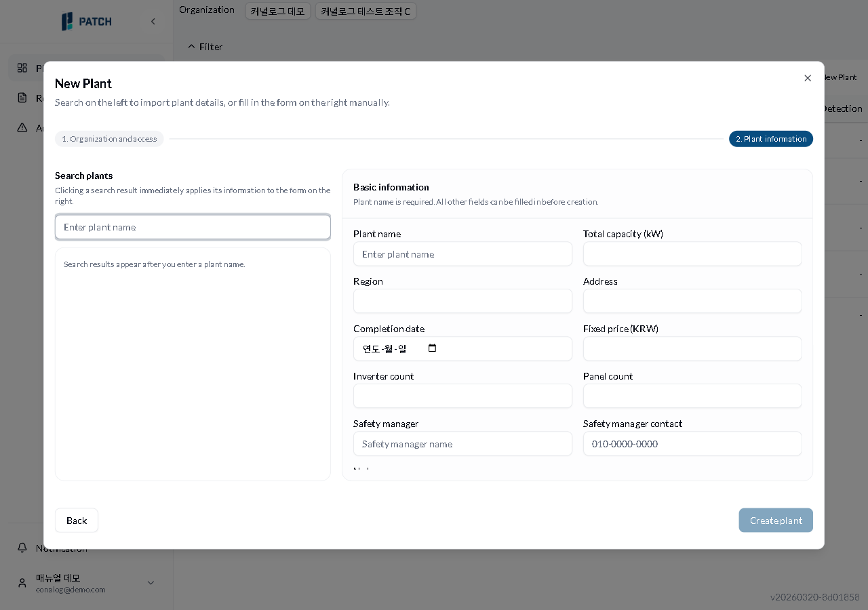Select step 2 Plant information
Image resolution: width=868 pixels, height=610 pixels.
click(x=770, y=139)
